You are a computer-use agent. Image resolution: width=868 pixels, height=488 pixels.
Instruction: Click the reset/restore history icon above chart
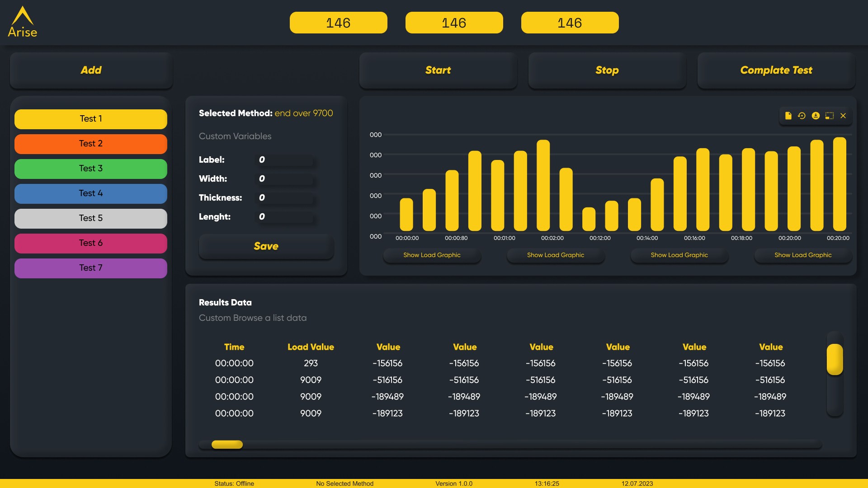(x=802, y=116)
